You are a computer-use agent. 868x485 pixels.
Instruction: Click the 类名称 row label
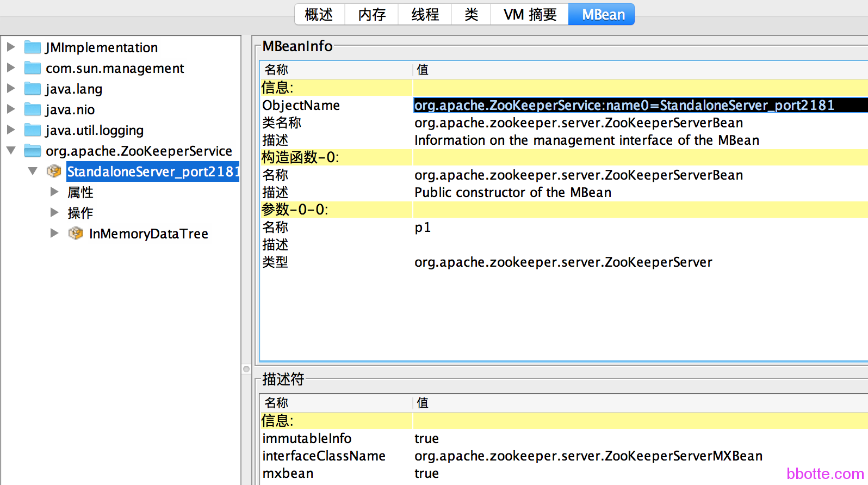click(282, 122)
